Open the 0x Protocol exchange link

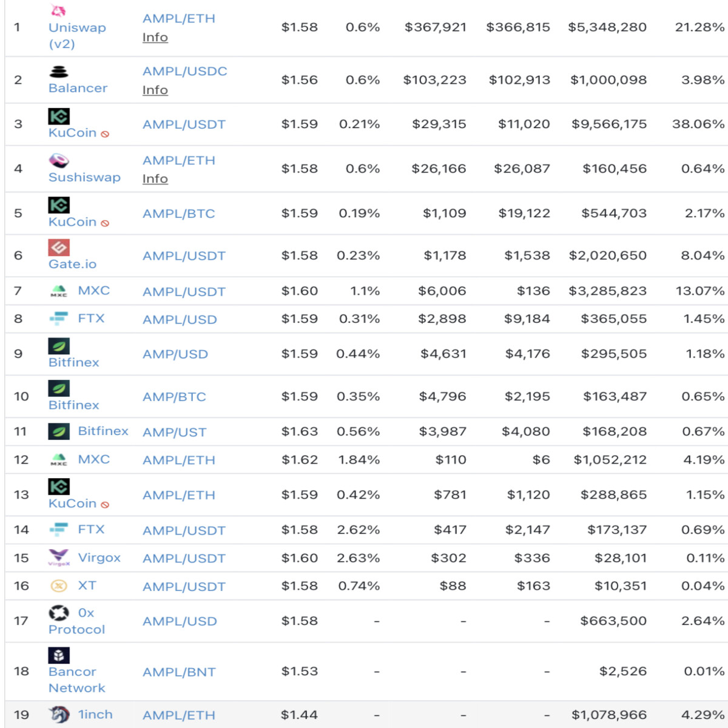(76, 621)
